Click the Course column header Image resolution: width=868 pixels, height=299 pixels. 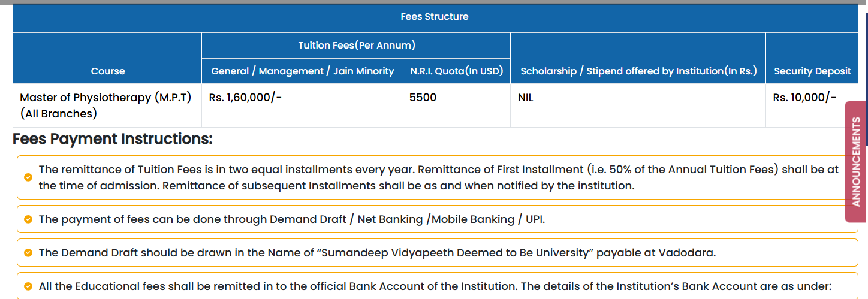click(x=108, y=71)
